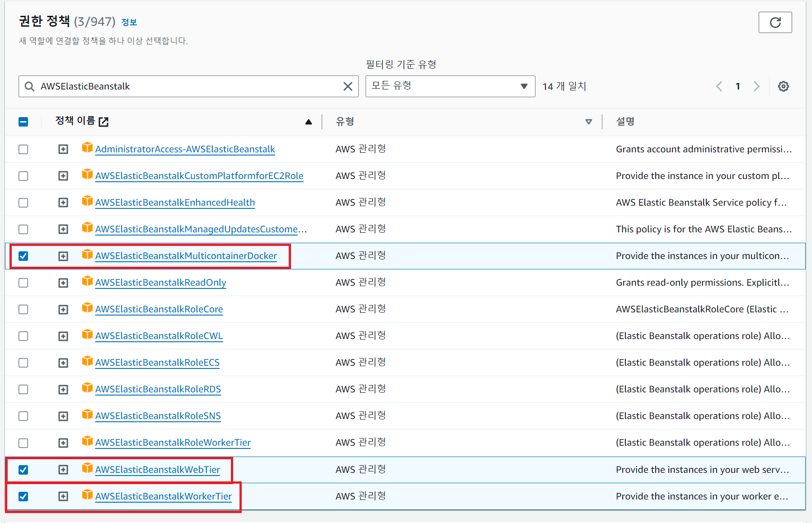The image size is (812, 523).
Task: Click page number 1 in pagination
Action: pos(738,86)
